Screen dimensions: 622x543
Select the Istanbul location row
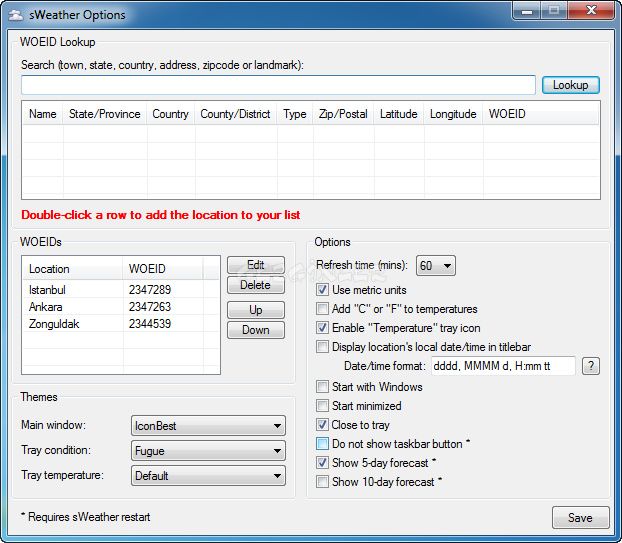[x=121, y=290]
